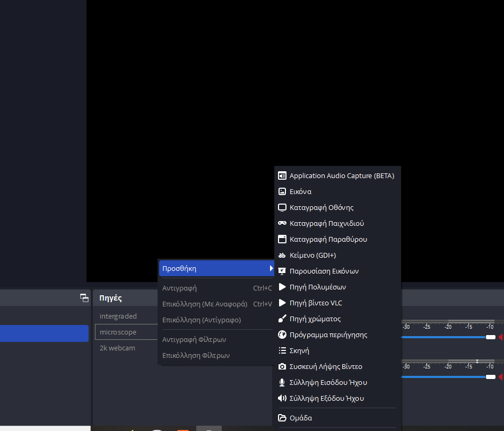Viewport: 504px width, 431px height.
Task: Click the Συσκευή Λήψης Βίντεο camera icon
Action: tap(282, 366)
